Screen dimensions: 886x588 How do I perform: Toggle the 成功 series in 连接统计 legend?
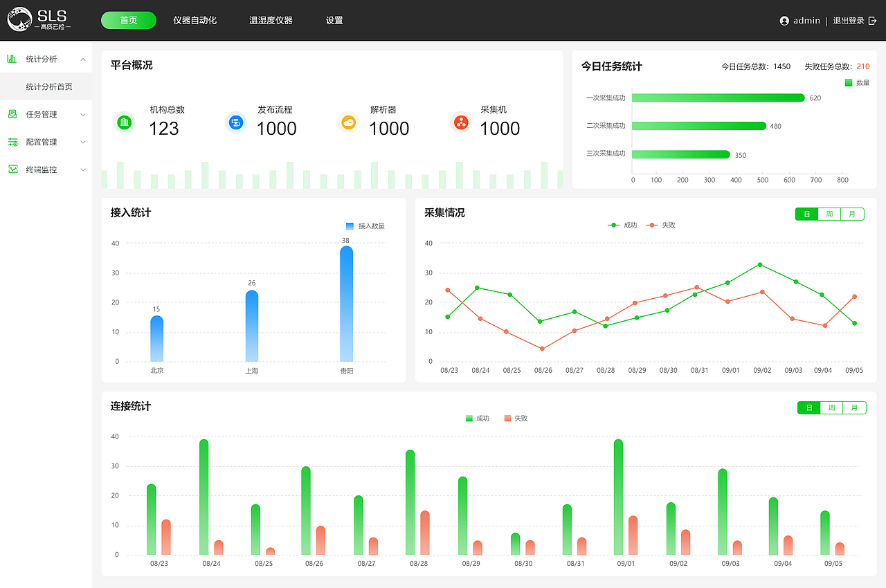pyautogui.click(x=478, y=419)
